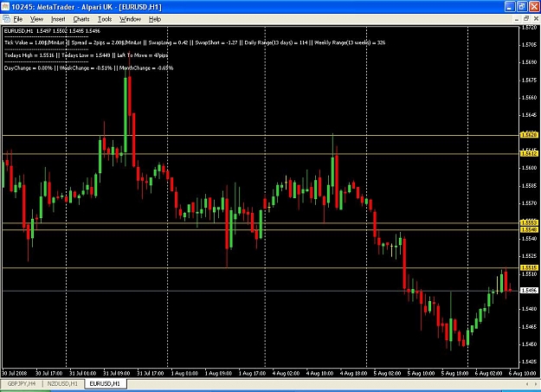Click the 1.5465 price scale label
This screenshot has height=392, width=541.
pyautogui.click(x=529, y=326)
